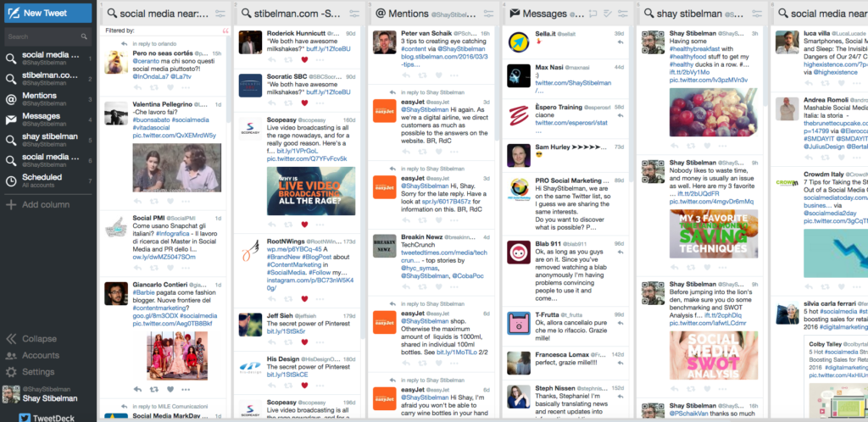The image size is (868, 422).
Task: Open more options on Giancarlo Contieri's tweet
Action: (186, 389)
